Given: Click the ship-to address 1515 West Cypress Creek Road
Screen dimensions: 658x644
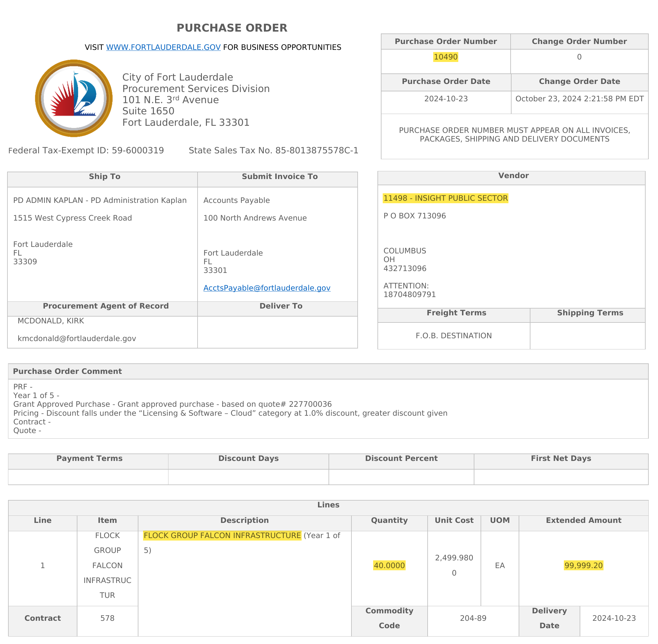Looking at the screenshot, I should tap(72, 218).
